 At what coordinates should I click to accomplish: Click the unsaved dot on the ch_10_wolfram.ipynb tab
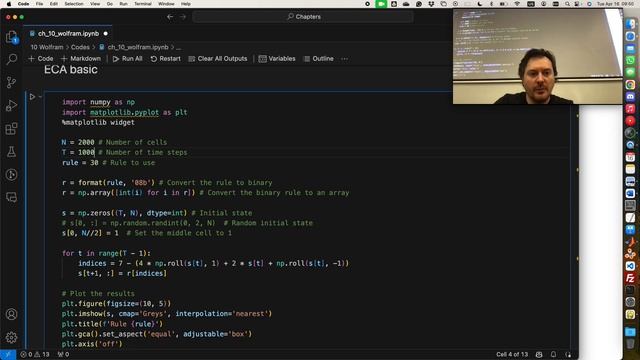click(106, 33)
